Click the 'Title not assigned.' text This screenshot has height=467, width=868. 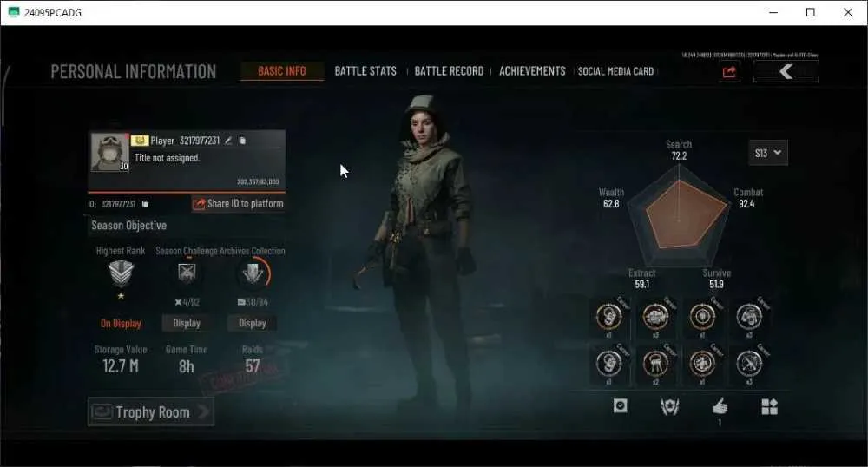tap(168, 158)
